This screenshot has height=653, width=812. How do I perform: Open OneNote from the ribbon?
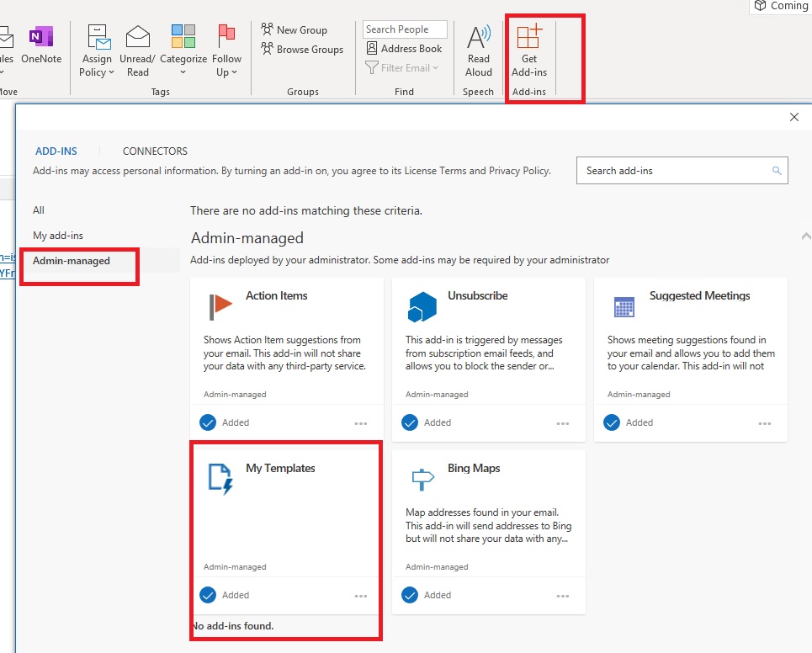point(41,45)
